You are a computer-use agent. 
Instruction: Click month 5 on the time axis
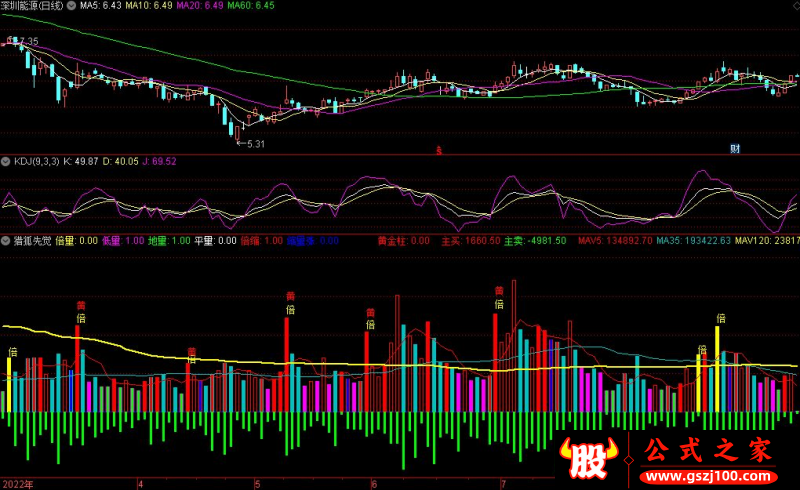[x=258, y=484]
